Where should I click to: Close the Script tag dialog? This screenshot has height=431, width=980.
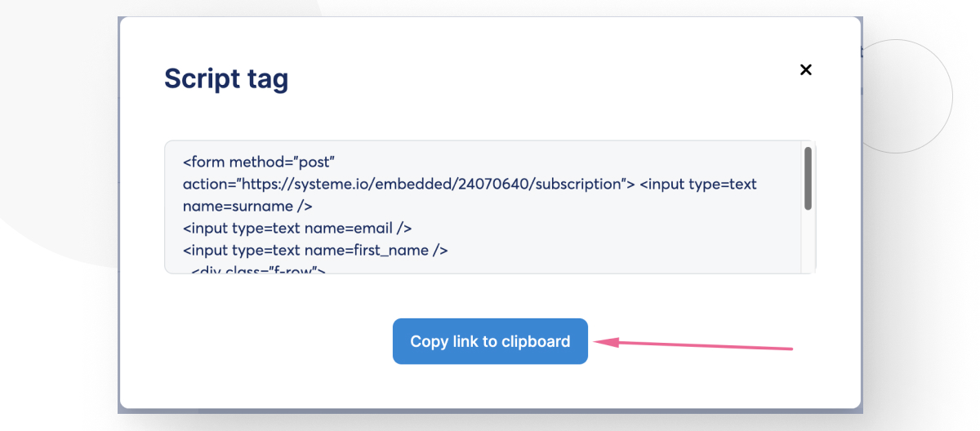[x=805, y=70]
